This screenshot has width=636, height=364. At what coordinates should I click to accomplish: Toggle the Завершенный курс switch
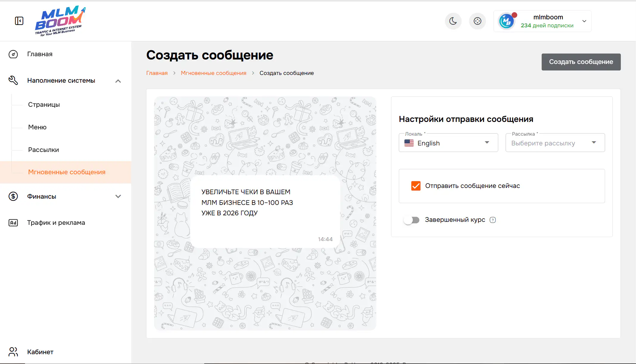[412, 220]
